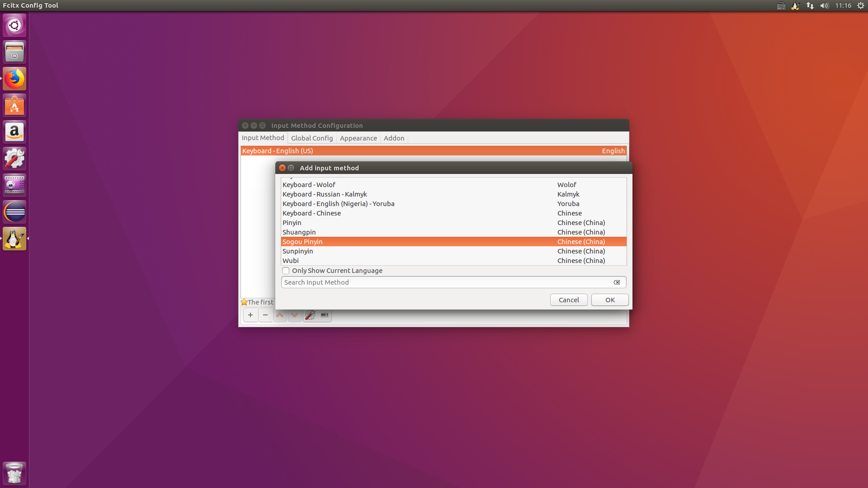The height and width of the screenshot is (488, 868).
Task: Clear the search field via backspace icon
Action: (617, 282)
